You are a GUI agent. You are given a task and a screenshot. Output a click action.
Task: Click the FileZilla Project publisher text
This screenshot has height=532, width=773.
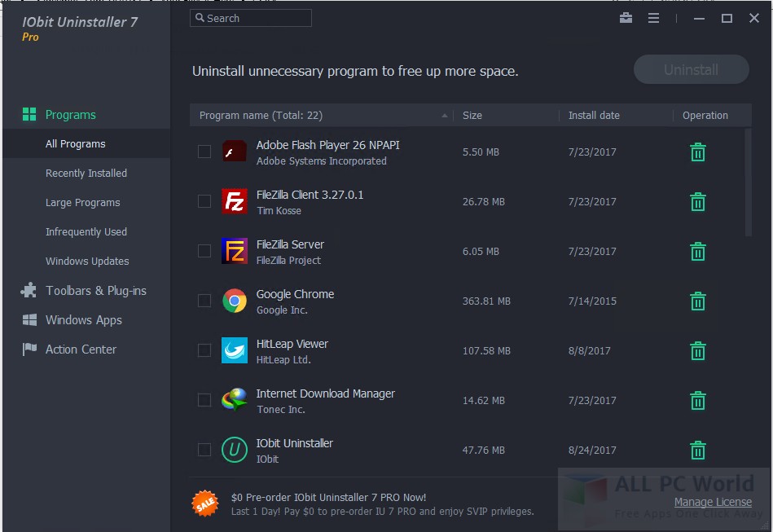pos(288,261)
